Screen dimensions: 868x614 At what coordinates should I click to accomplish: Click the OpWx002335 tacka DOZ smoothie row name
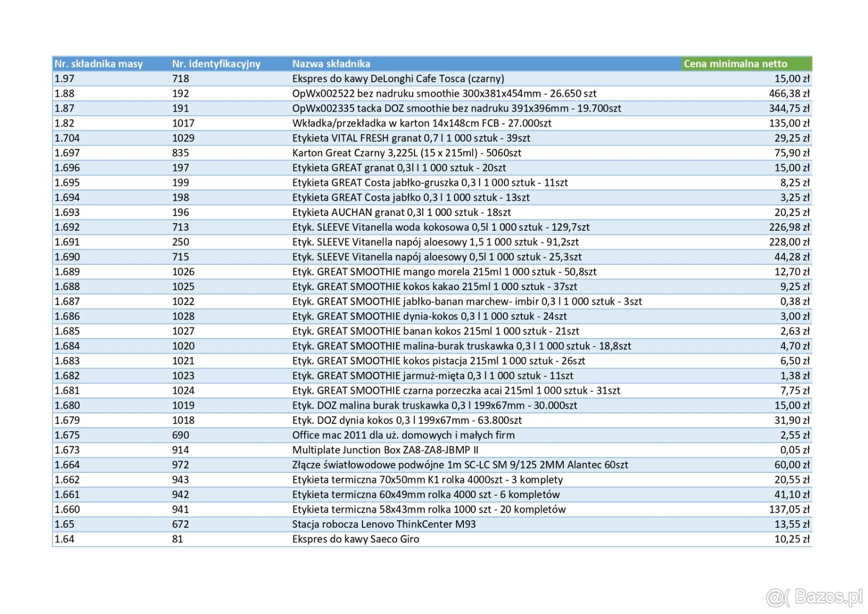(457, 109)
